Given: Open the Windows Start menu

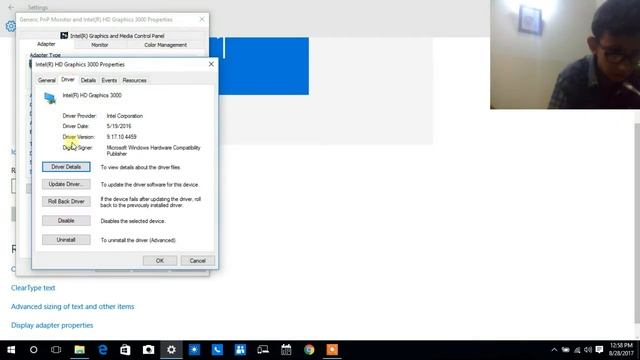Looking at the screenshot, I should (11, 350).
